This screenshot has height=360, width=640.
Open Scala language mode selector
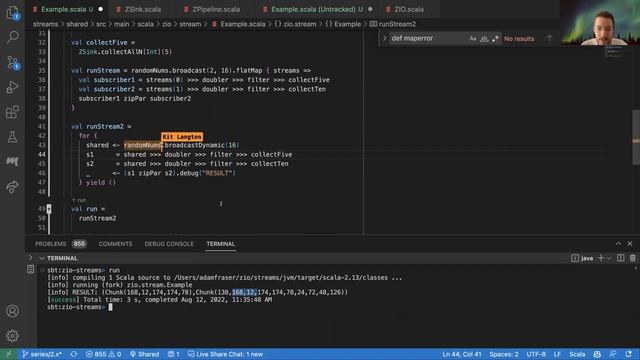pyautogui.click(x=577, y=354)
